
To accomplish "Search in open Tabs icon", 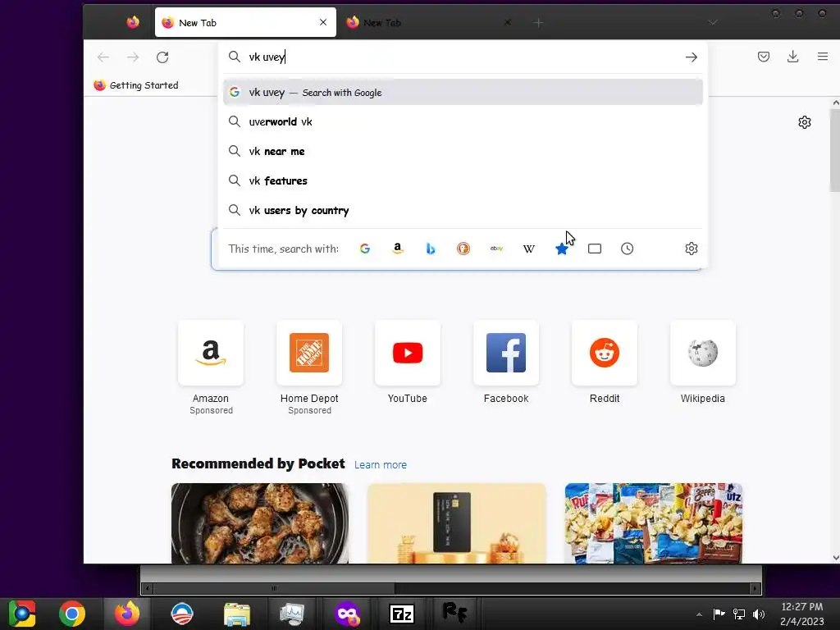I will [595, 249].
